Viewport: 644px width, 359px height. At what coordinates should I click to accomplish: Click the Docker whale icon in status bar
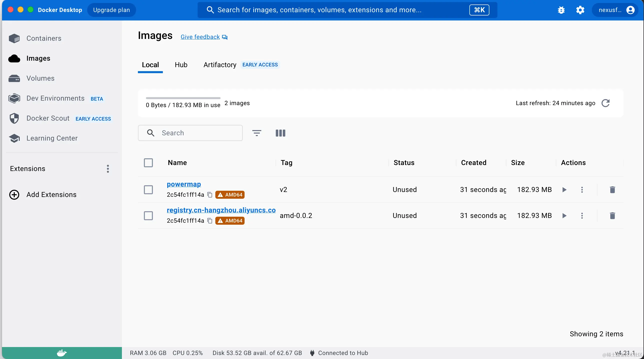click(x=61, y=353)
